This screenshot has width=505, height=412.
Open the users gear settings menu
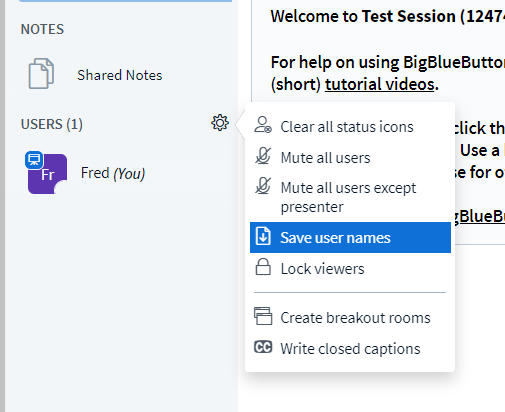[220, 123]
